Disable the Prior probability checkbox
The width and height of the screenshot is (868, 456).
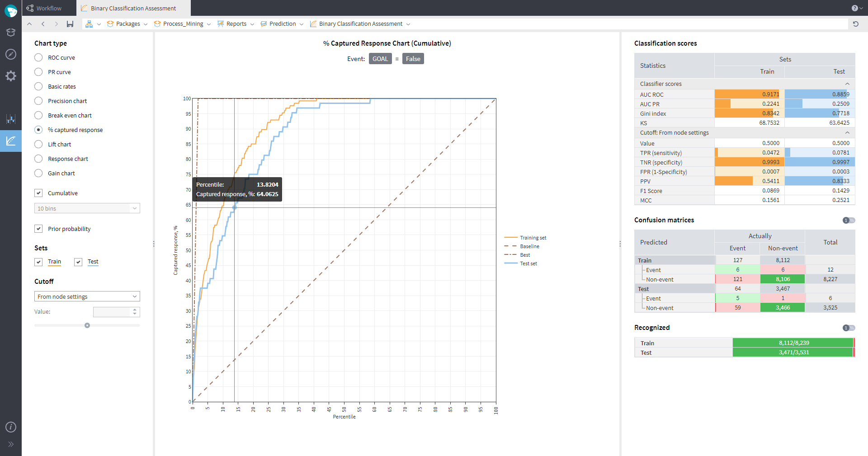[39, 229]
